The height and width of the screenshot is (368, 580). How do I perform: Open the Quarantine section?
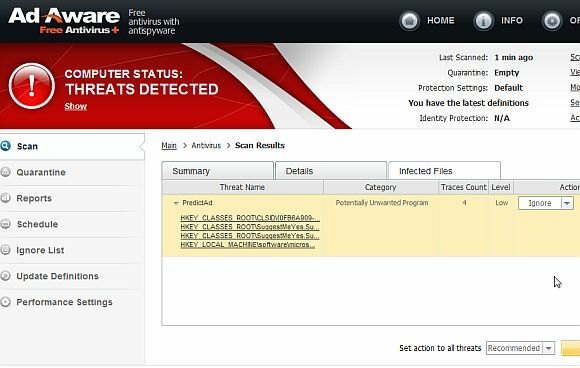[x=72, y=172]
